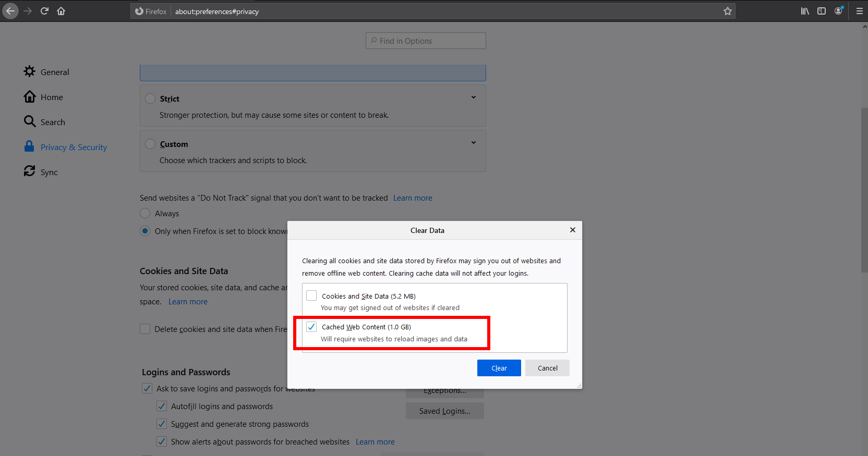
Task: Click the Find in Options search field
Action: pyautogui.click(x=426, y=41)
